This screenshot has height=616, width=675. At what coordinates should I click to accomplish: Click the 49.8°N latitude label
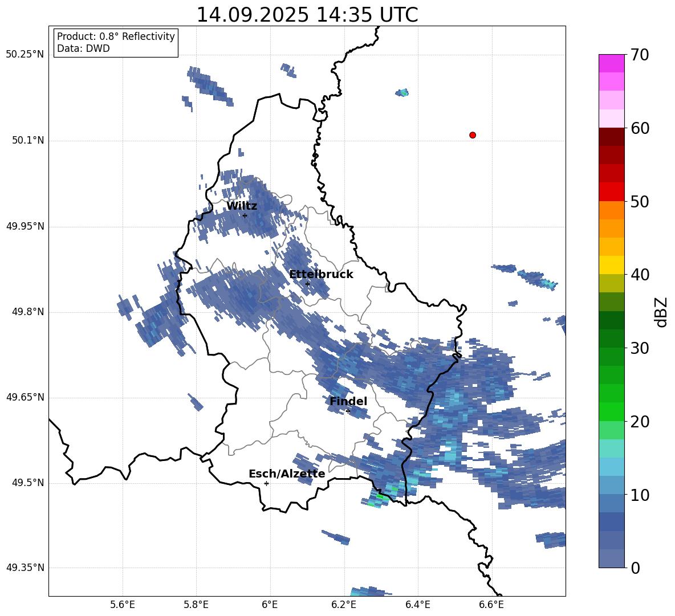click(27, 312)
